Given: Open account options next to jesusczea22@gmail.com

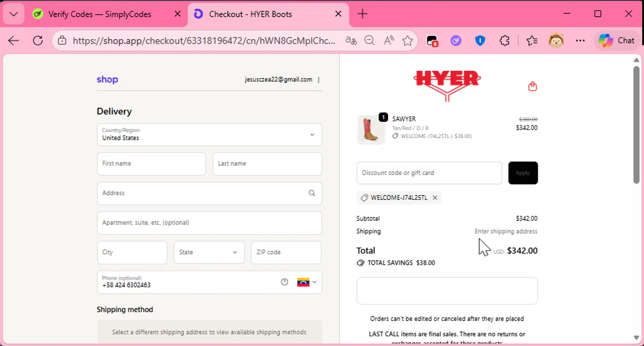Looking at the screenshot, I should (319, 80).
